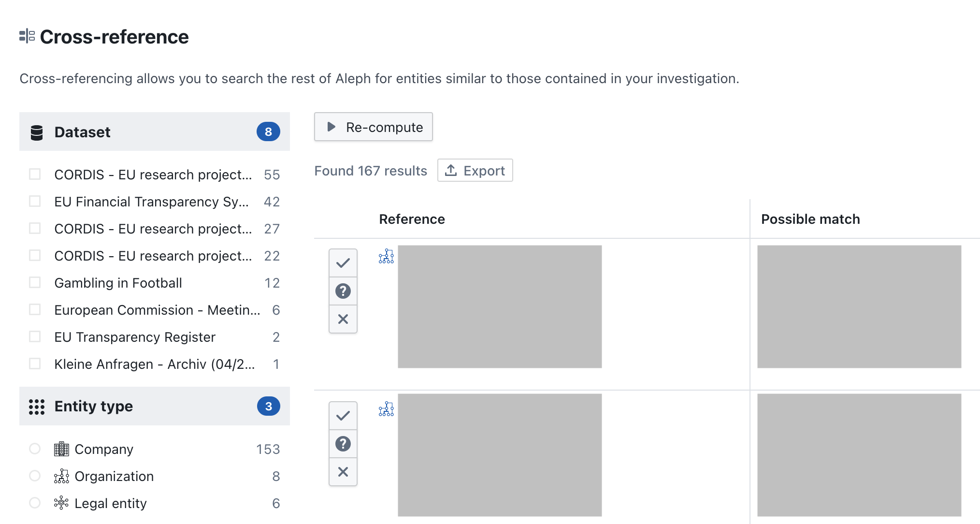Click the Company count 153
This screenshot has height=524, width=980.
point(268,449)
